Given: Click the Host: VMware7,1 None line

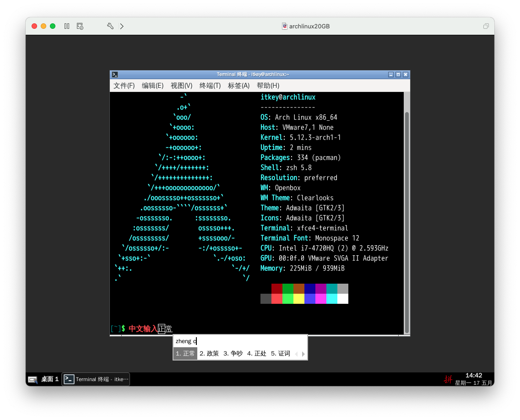Looking at the screenshot, I should coord(297,127).
